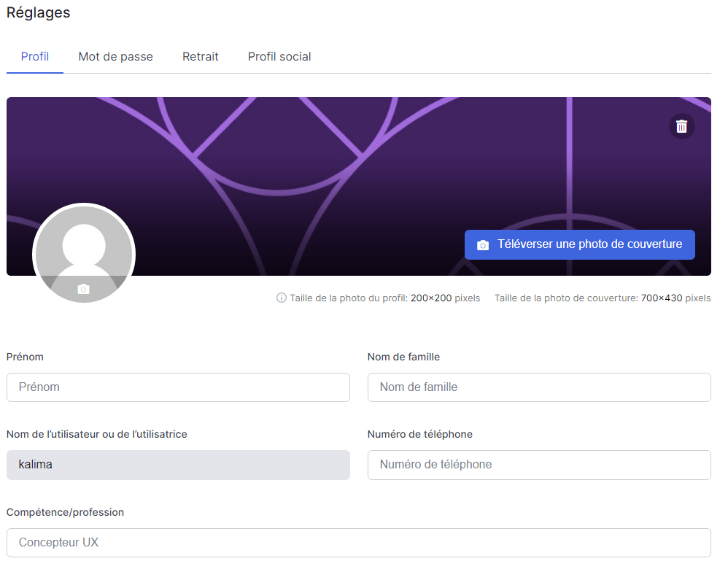Click camera icon inside the upload cover button
728x561 pixels.
click(482, 245)
